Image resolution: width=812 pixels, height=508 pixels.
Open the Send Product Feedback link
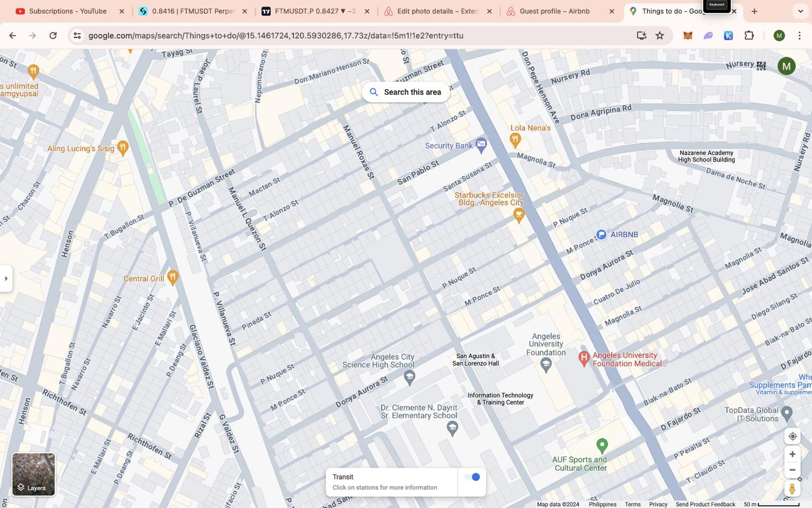pos(705,504)
